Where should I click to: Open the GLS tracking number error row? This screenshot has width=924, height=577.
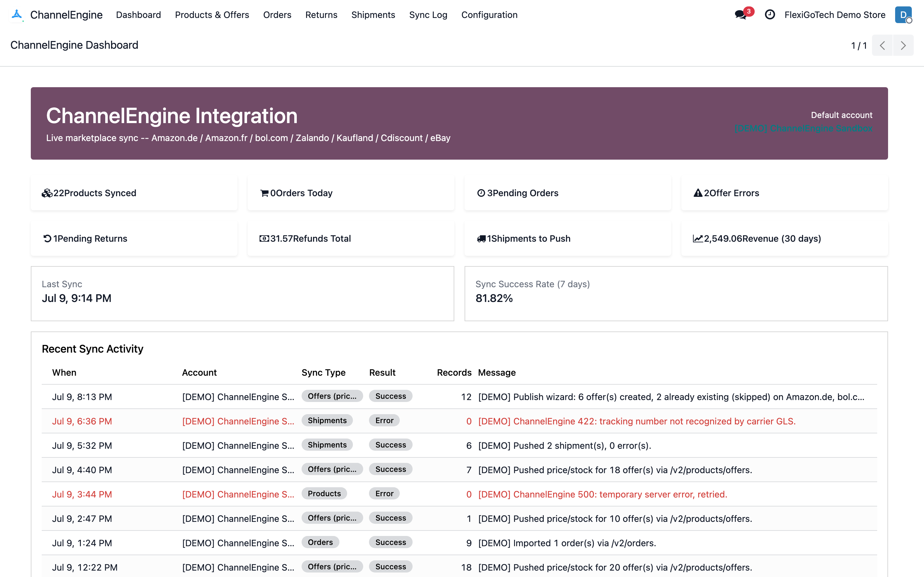[459, 421]
